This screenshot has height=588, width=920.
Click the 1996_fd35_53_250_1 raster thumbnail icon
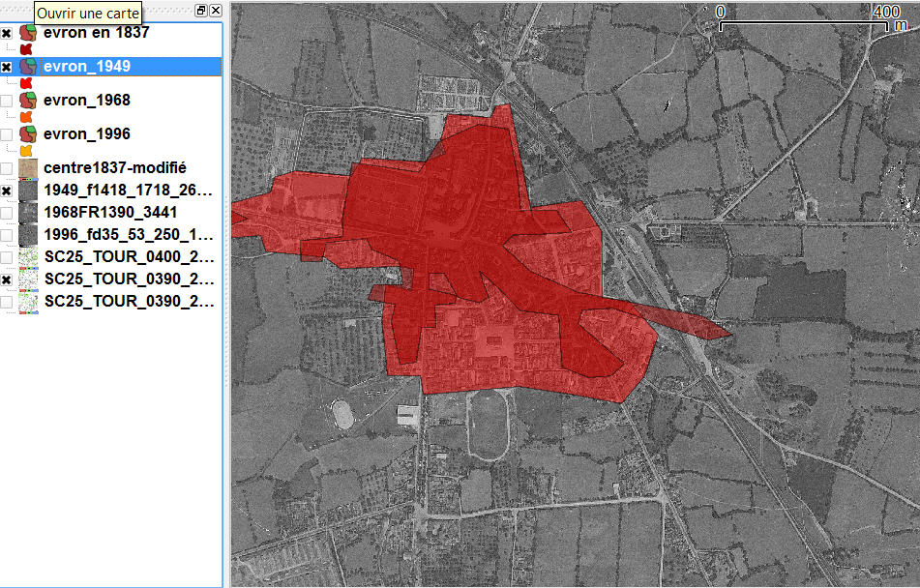pyautogui.click(x=28, y=235)
